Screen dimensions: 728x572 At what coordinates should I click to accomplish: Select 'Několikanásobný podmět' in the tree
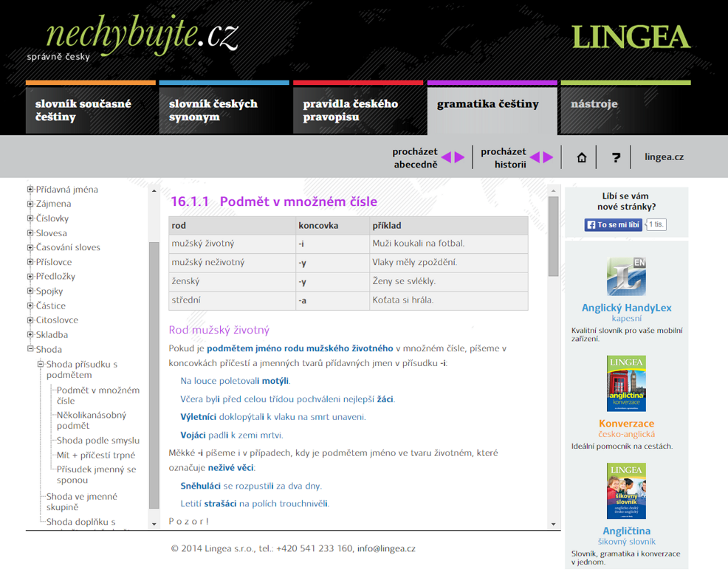92,420
